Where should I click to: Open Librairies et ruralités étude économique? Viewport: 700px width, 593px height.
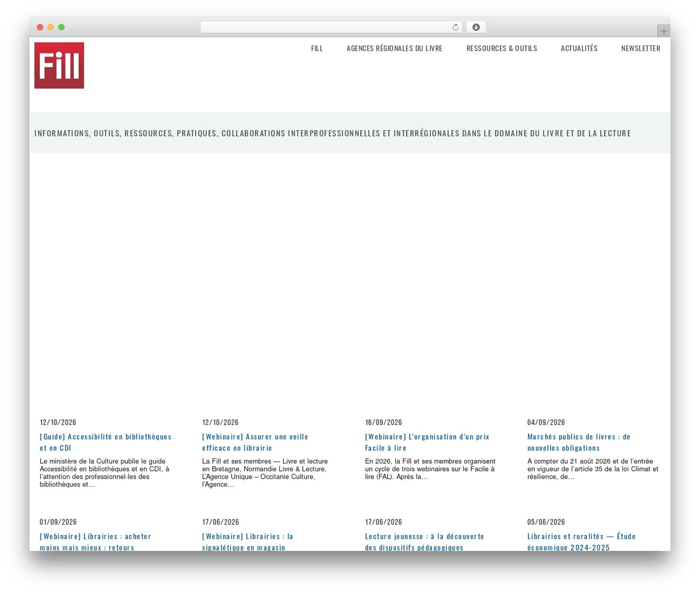(581, 542)
